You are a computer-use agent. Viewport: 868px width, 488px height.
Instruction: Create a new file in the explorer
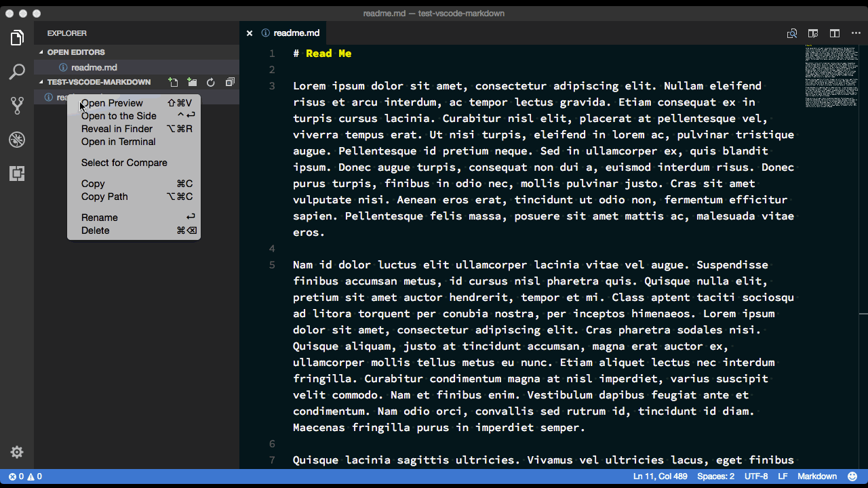pos(174,83)
